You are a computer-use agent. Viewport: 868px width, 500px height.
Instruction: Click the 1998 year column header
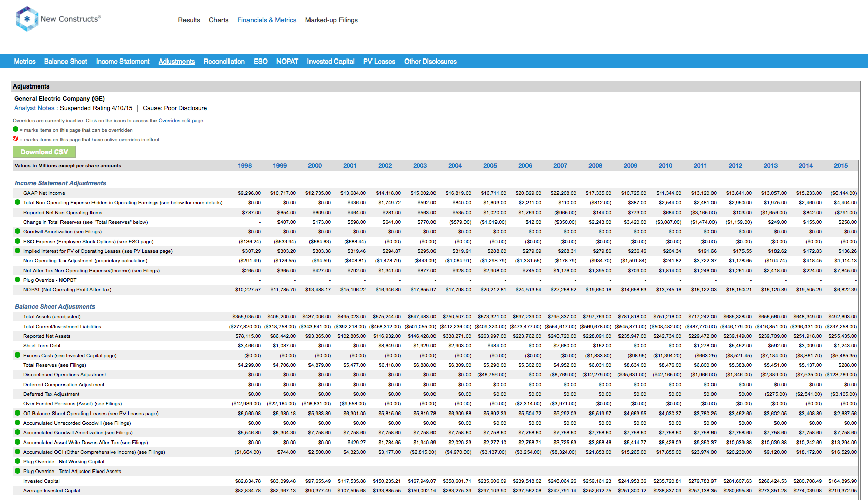pyautogui.click(x=245, y=166)
